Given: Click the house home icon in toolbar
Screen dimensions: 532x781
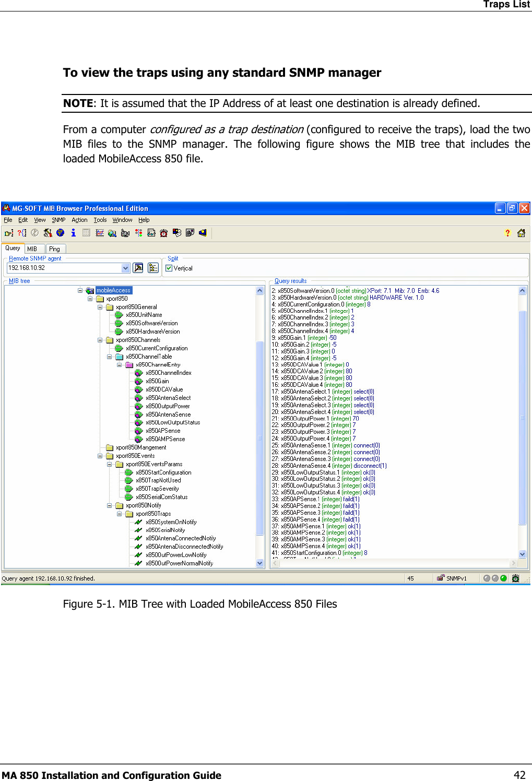Looking at the screenshot, I should pyautogui.click(x=521, y=233).
